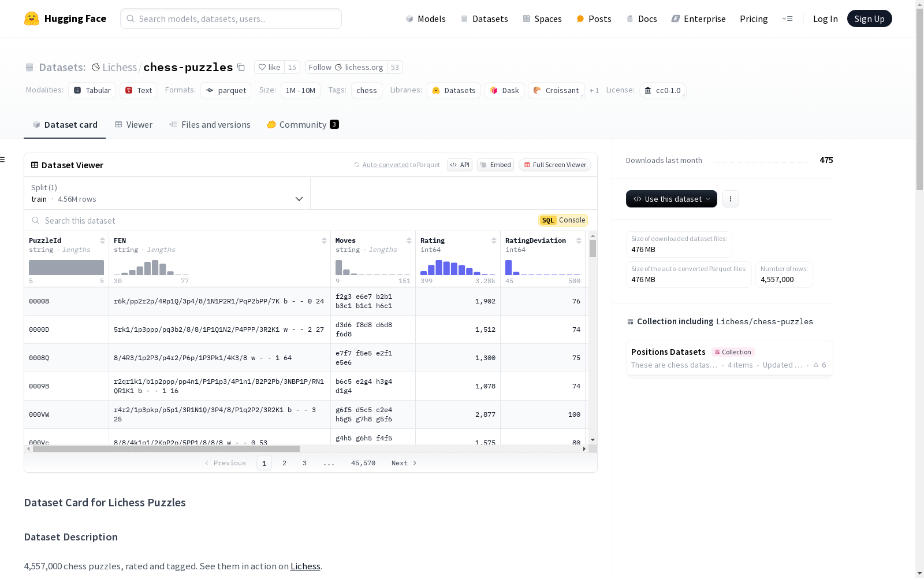Screen dimensions: 924x578
Task: Select the Text modality tag
Action: [139, 90]
